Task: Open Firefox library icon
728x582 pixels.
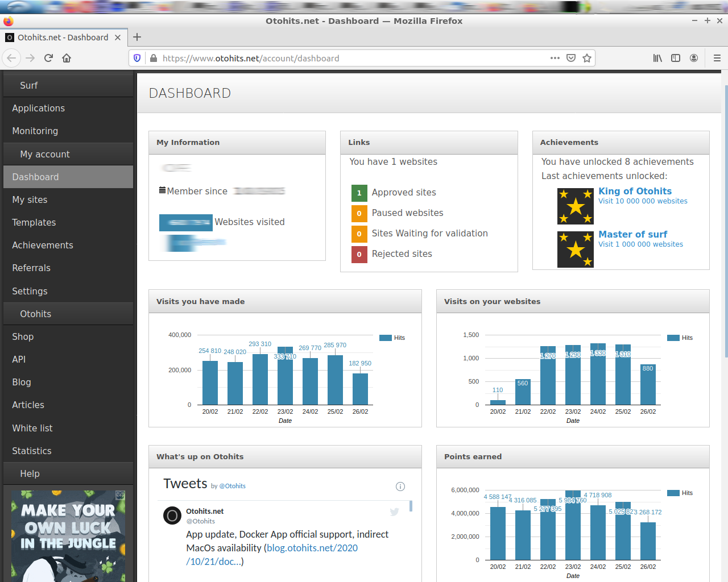Action: click(657, 58)
